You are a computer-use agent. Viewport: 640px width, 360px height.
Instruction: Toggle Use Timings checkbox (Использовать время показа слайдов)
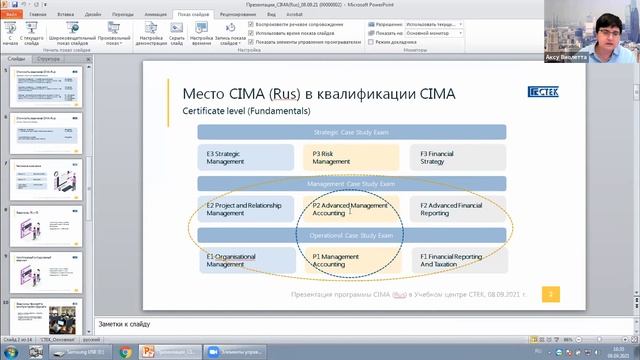pyautogui.click(x=251, y=33)
